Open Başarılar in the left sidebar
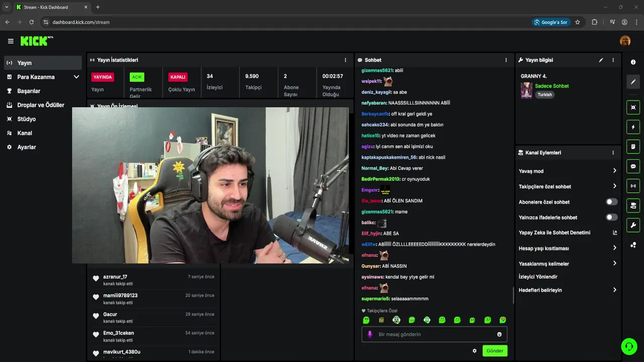This screenshot has height=362, width=644. 42,91
